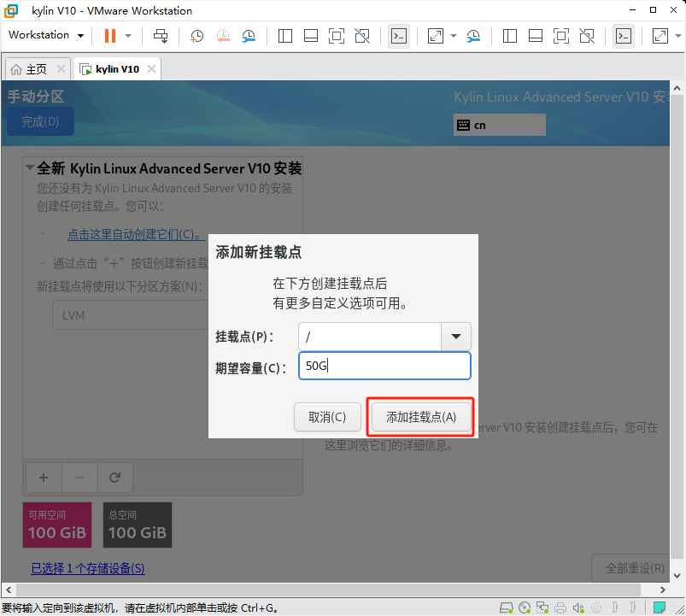Send Ctrl+Alt+Del to the guest via toolbar icon
This screenshot has width=686, height=616.
pos(161,35)
